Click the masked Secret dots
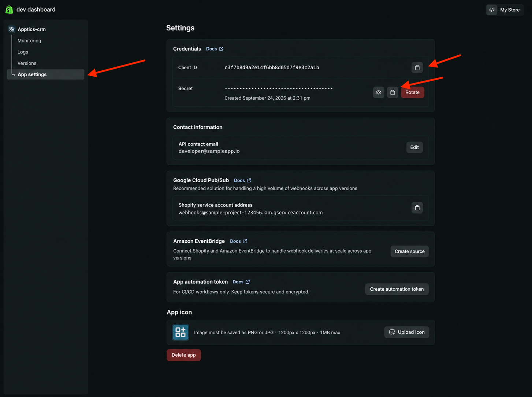 [279, 88]
